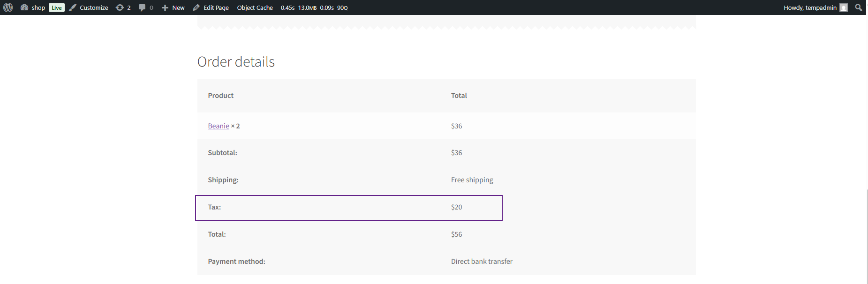868x284 pixels.
Task: Open the Object Cache menu
Action: 255,7
